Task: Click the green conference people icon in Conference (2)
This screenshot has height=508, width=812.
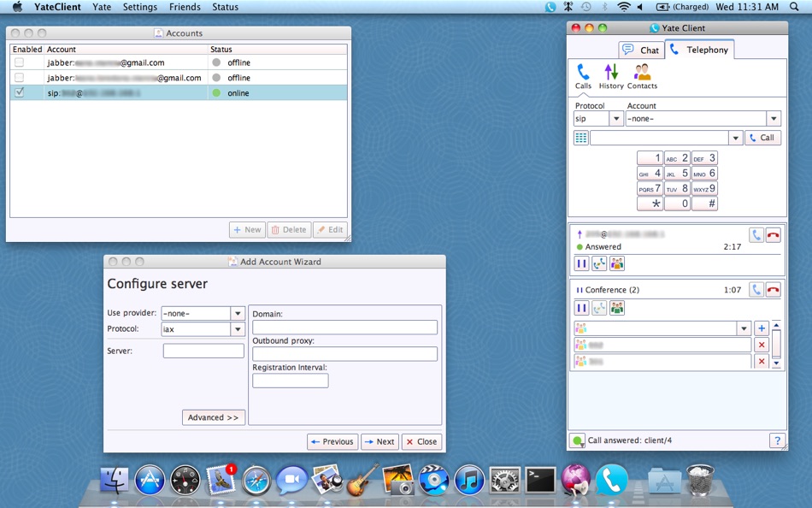Action: tap(617, 309)
